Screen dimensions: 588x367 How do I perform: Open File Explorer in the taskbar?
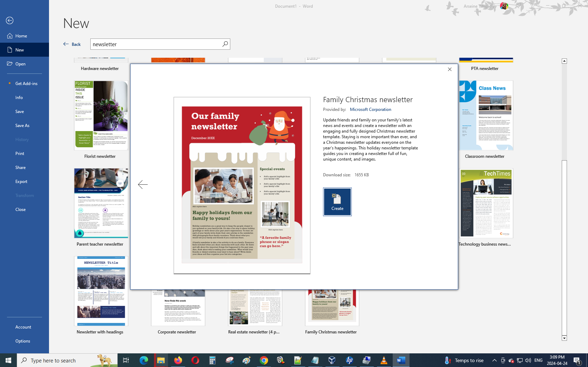pyautogui.click(x=161, y=360)
